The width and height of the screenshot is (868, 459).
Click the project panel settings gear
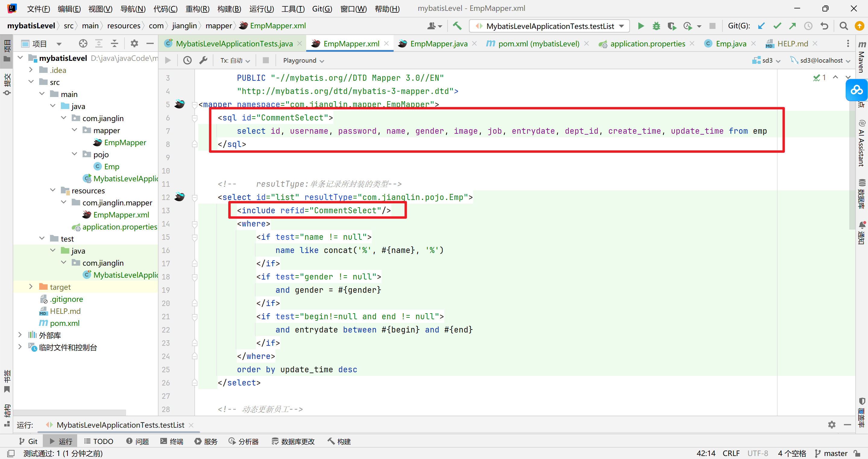tap(134, 43)
